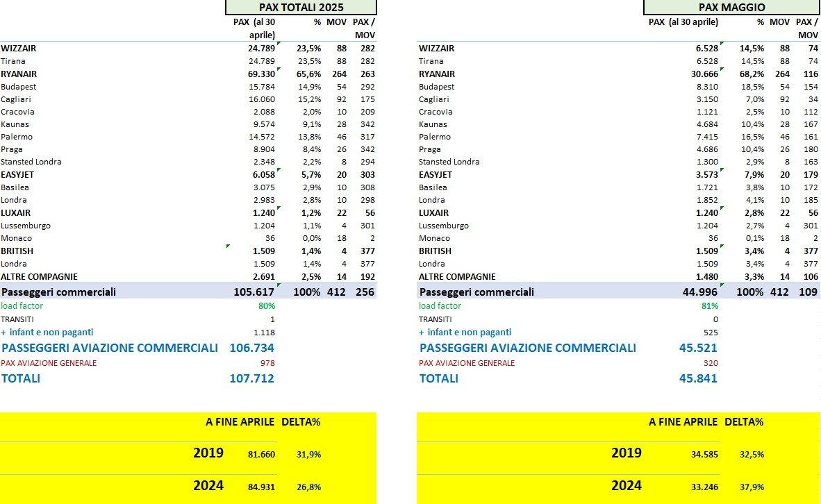Click the delta value 31,9%
This screenshot has width=821, height=504.
coord(309,454)
